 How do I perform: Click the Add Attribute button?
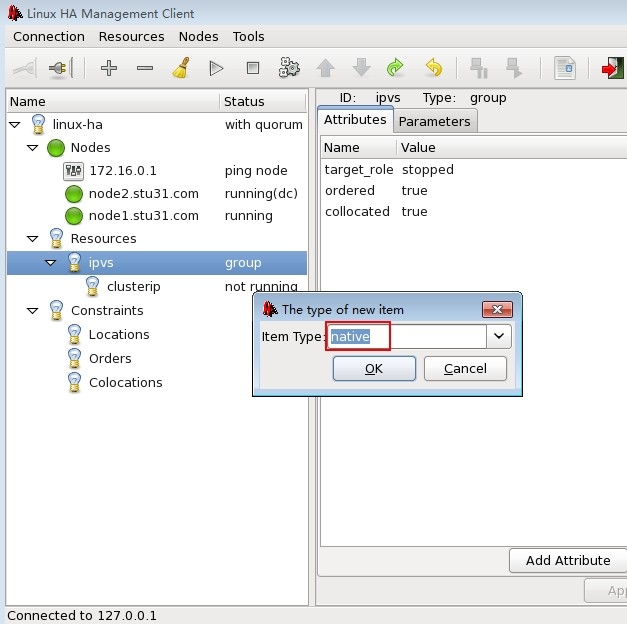pyautogui.click(x=568, y=560)
